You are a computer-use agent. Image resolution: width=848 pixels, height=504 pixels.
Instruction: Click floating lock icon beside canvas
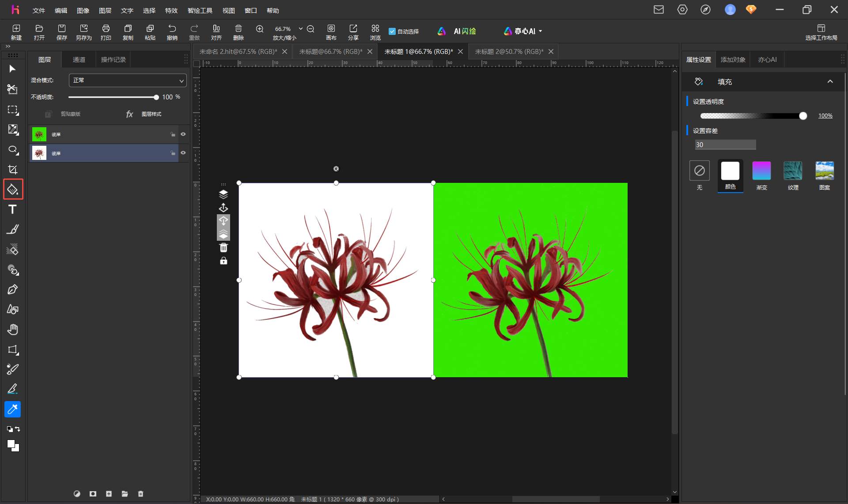[223, 261]
